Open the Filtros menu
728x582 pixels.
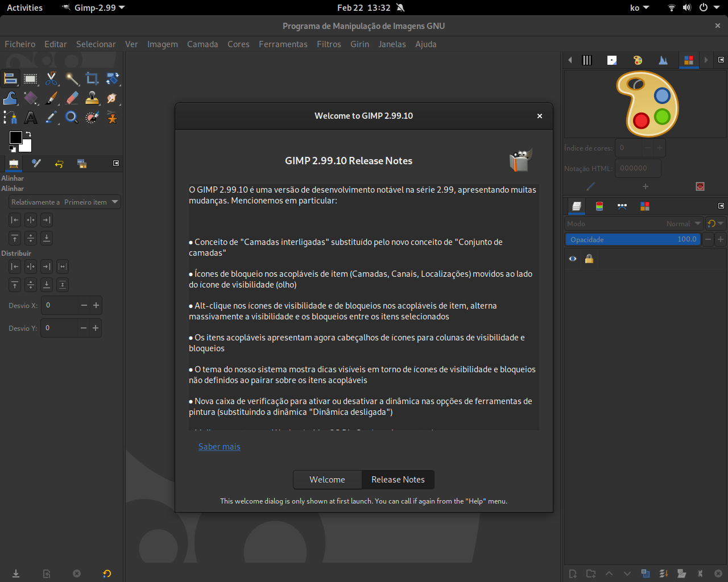click(x=329, y=44)
